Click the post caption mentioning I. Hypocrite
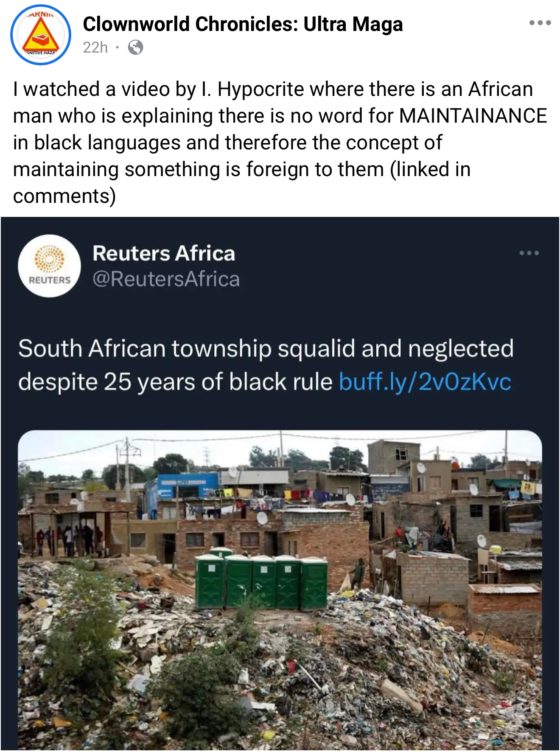 [x=272, y=89]
